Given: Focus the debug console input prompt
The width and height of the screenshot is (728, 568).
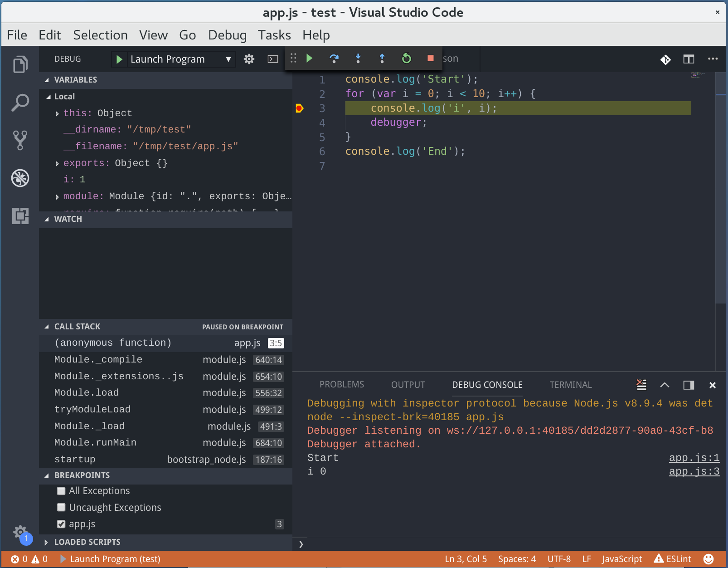Looking at the screenshot, I should (x=510, y=544).
